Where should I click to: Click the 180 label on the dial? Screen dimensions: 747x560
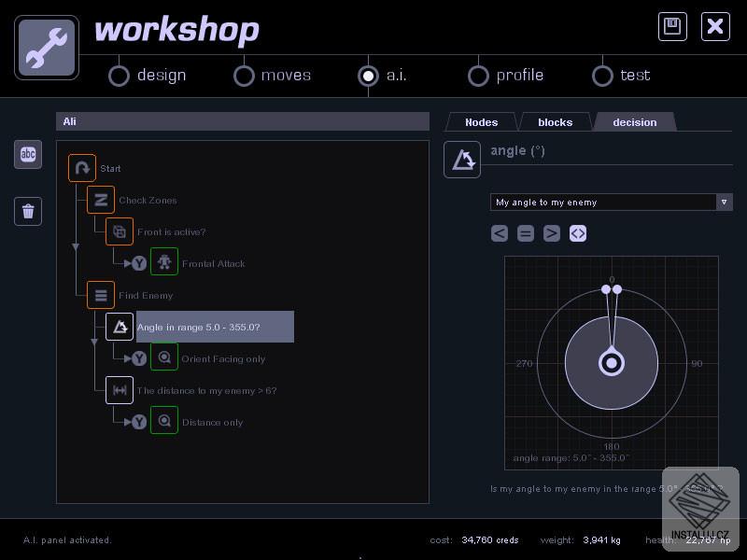coord(612,447)
